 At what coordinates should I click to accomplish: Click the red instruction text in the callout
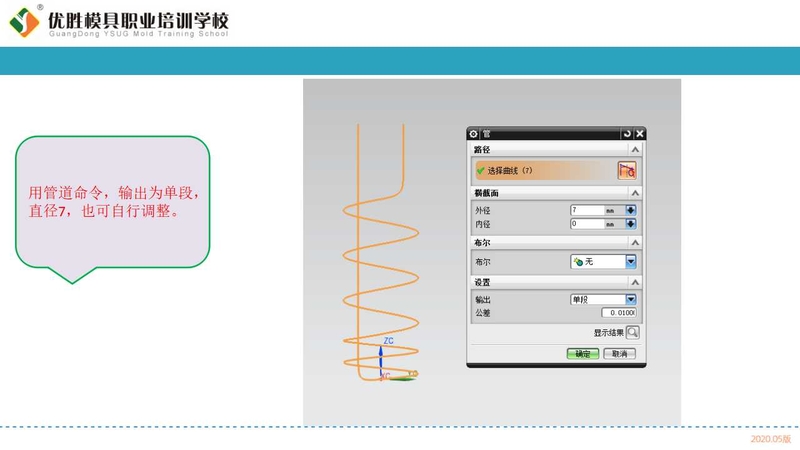pyautogui.click(x=114, y=202)
